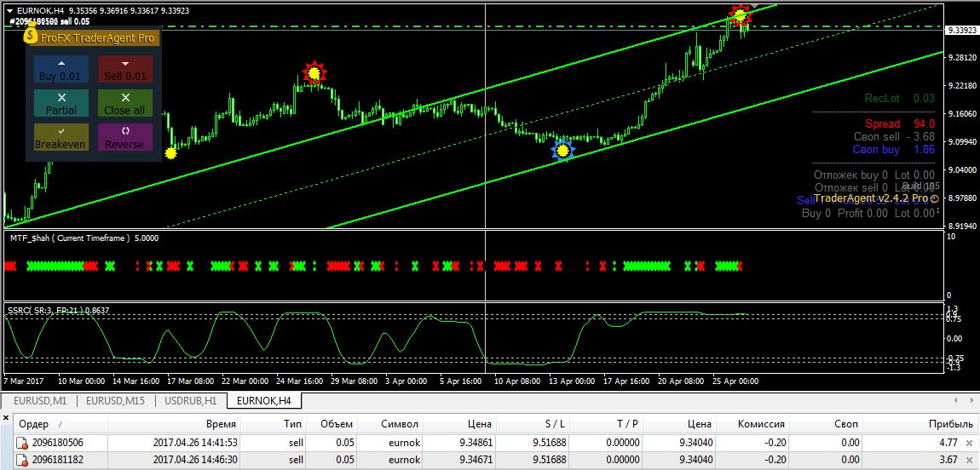Sort by the Время column header
Viewport: 980px width, 470px height.
point(175,424)
